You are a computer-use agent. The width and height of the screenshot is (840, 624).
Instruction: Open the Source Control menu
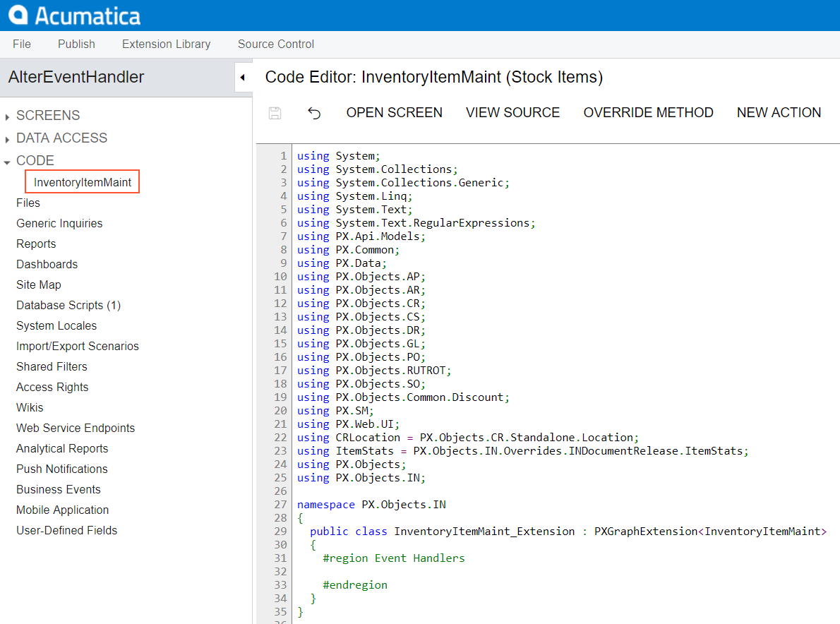click(276, 44)
